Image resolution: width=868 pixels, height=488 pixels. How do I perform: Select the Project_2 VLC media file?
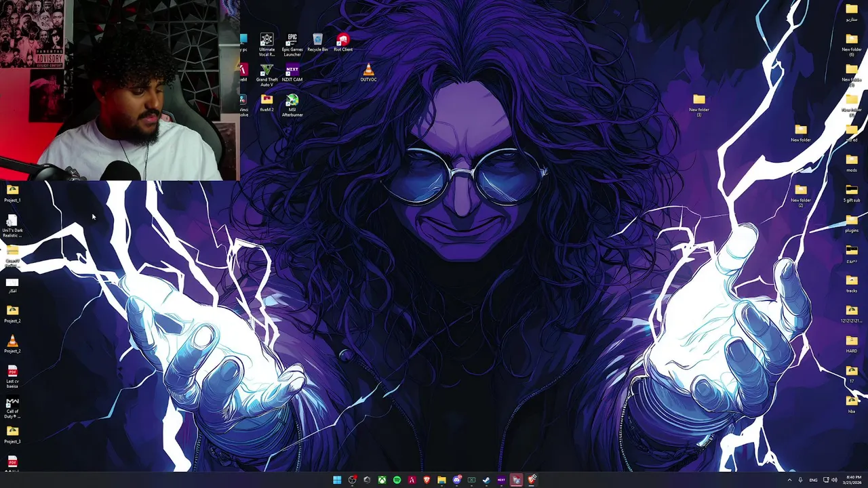click(12, 344)
